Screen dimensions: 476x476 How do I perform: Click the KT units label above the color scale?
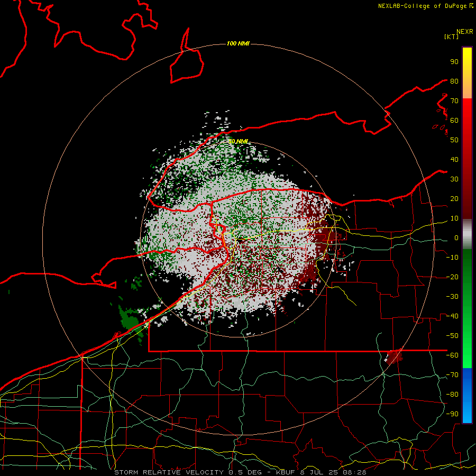coord(451,36)
